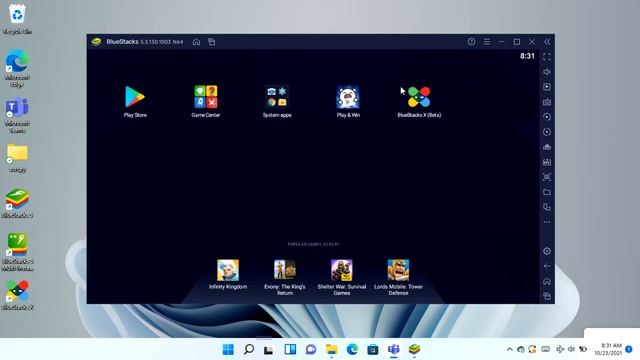Image resolution: width=640 pixels, height=360 pixels.
Task: Show more sidebar tools with three dots
Action: click(547, 222)
